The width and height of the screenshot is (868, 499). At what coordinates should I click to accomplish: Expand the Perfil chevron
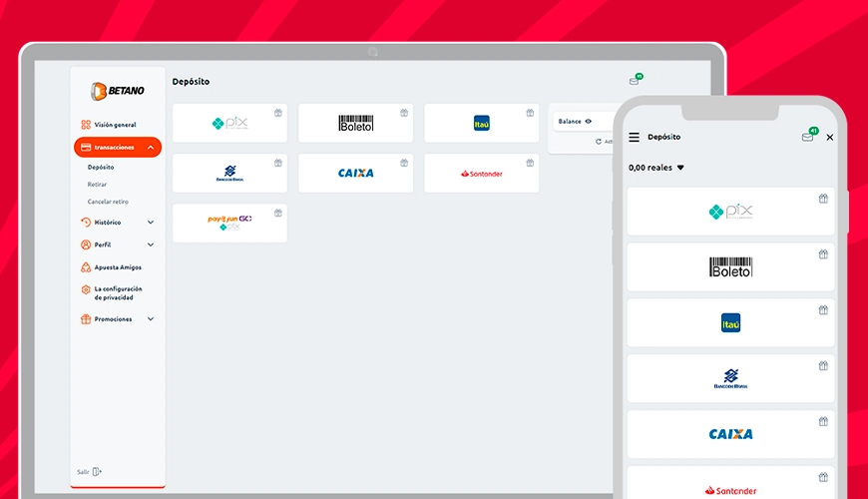point(151,245)
